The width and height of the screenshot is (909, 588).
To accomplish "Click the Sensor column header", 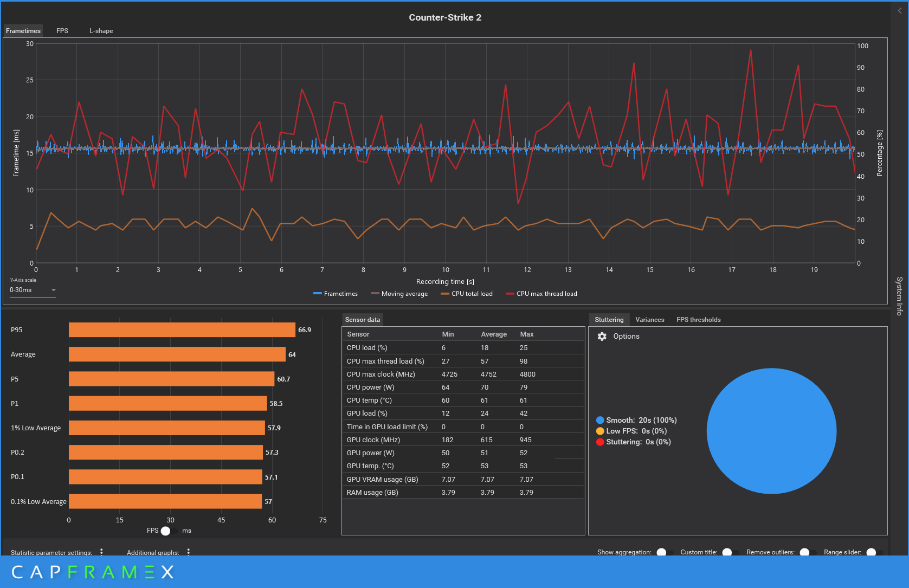I will 358,334.
